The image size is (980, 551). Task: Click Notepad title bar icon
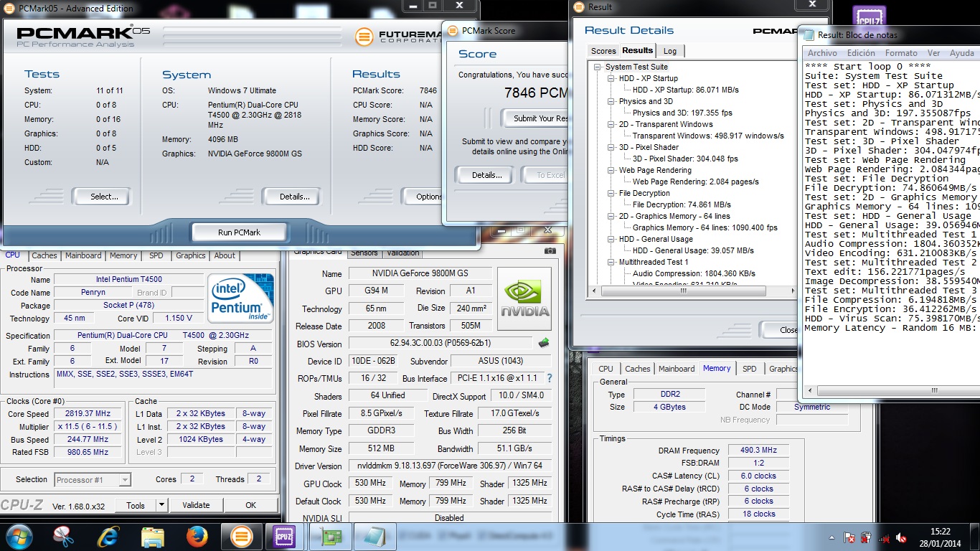[x=810, y=34]
